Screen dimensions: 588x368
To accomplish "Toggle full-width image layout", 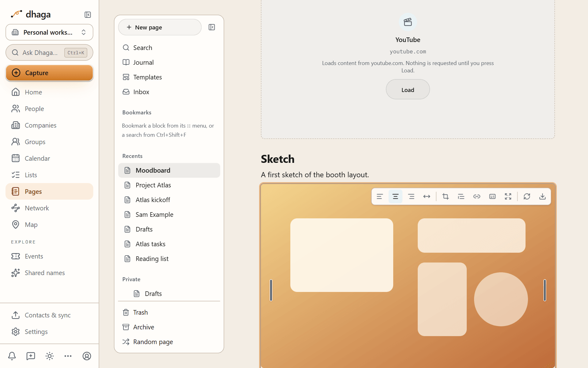I will point(427,197).
